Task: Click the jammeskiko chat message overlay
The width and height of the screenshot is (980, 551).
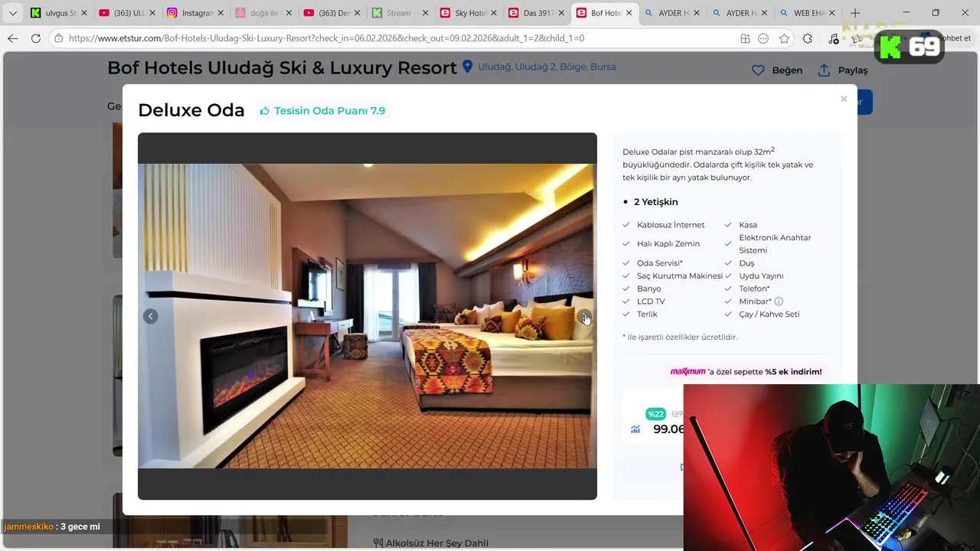Action: [x=52, y=527]
